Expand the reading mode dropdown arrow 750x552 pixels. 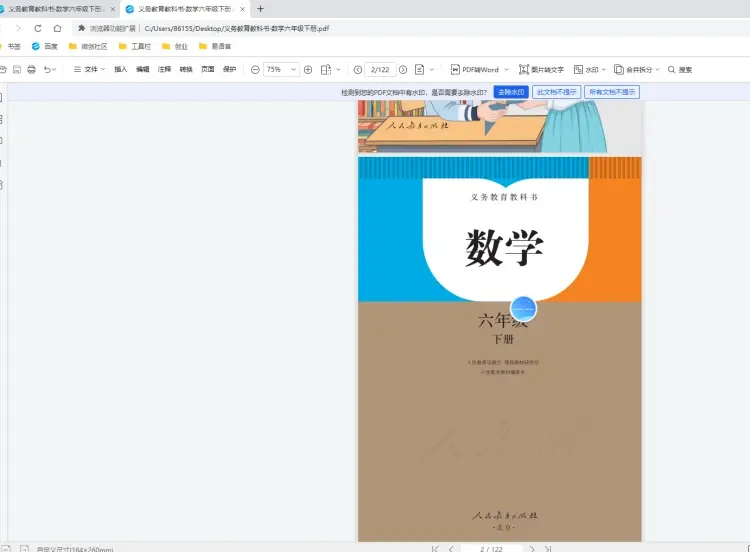coord(431,70)
